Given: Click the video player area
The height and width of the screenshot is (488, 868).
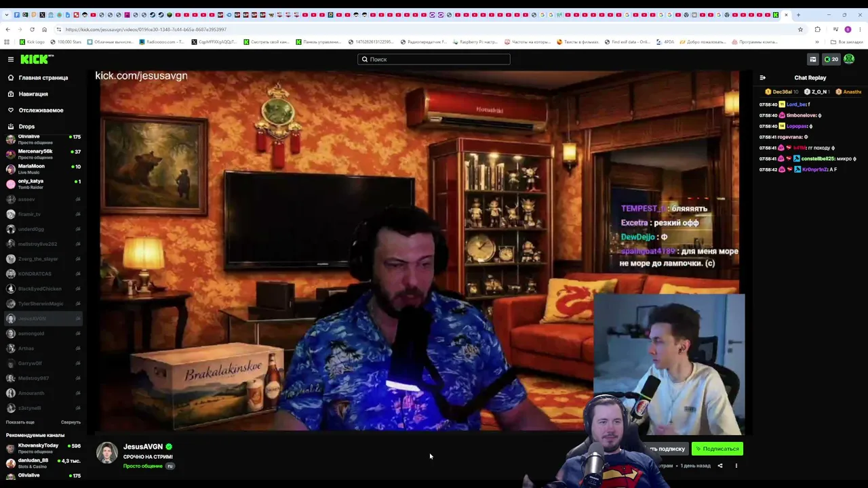Looking at the screenshot, I should pyautogui.click(x=419, y=251).
